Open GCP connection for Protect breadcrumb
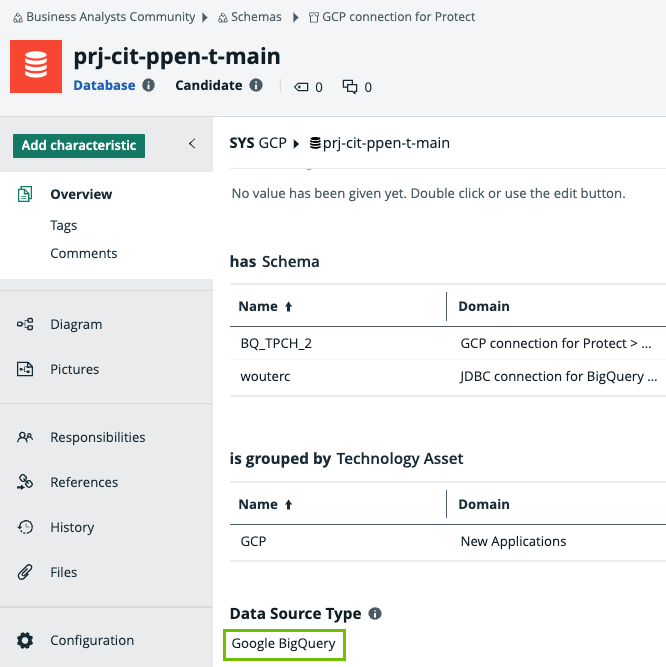The height and width of the screenshot is (667, 666). [x=398, y=17]
